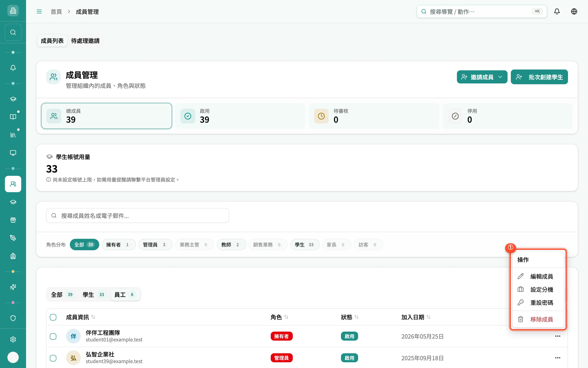This screenshot has height=368, width=588.
Task: Switch to the 成員列表 tab
Action: [x=52, y=41]
